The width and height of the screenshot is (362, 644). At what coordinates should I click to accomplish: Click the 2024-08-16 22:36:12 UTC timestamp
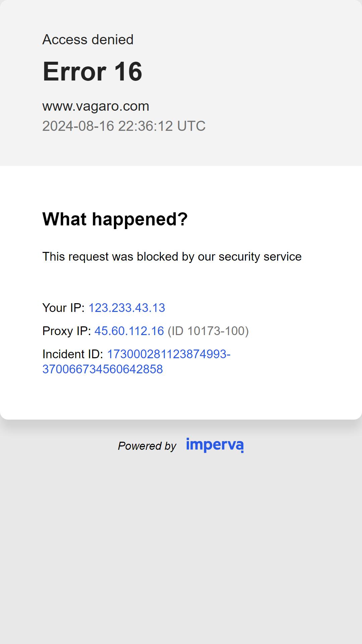(x=124, y=126)
